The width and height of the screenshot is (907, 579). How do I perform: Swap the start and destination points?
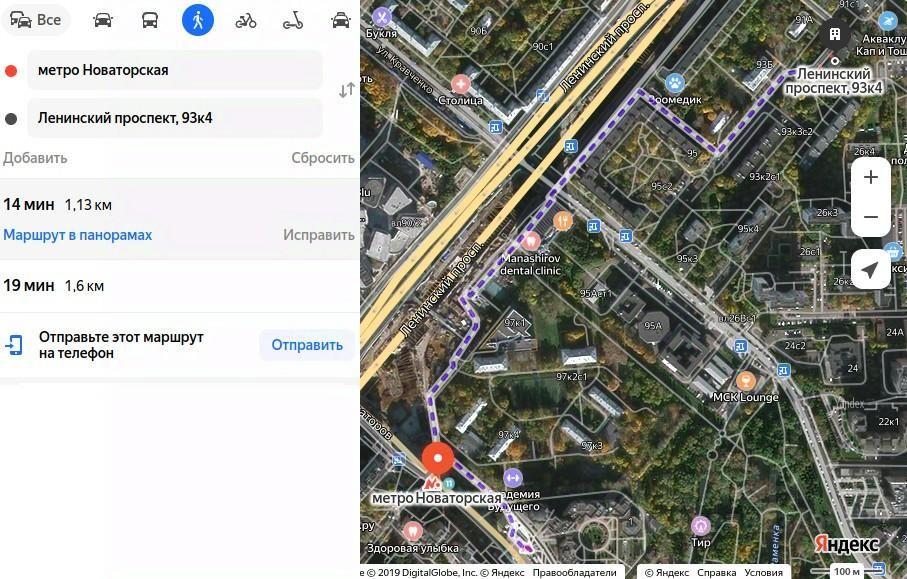coord(346,90)
